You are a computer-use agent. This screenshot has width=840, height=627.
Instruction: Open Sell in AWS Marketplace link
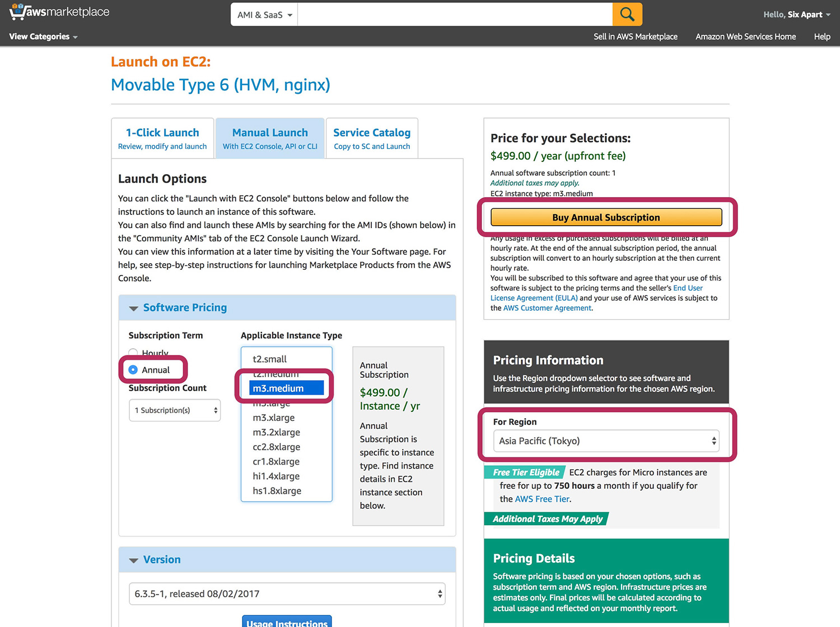[x=635, y=36]
